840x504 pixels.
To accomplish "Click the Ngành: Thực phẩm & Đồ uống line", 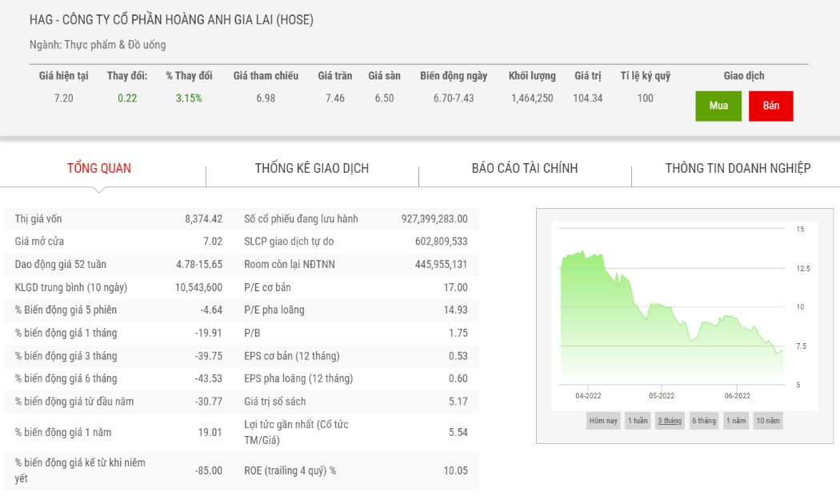I will click(x=98, y=45).
